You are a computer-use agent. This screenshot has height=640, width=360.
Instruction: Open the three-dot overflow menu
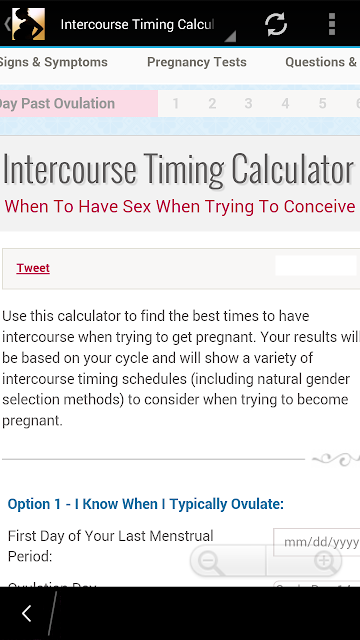pyautogui.click(x=332, y=24)
